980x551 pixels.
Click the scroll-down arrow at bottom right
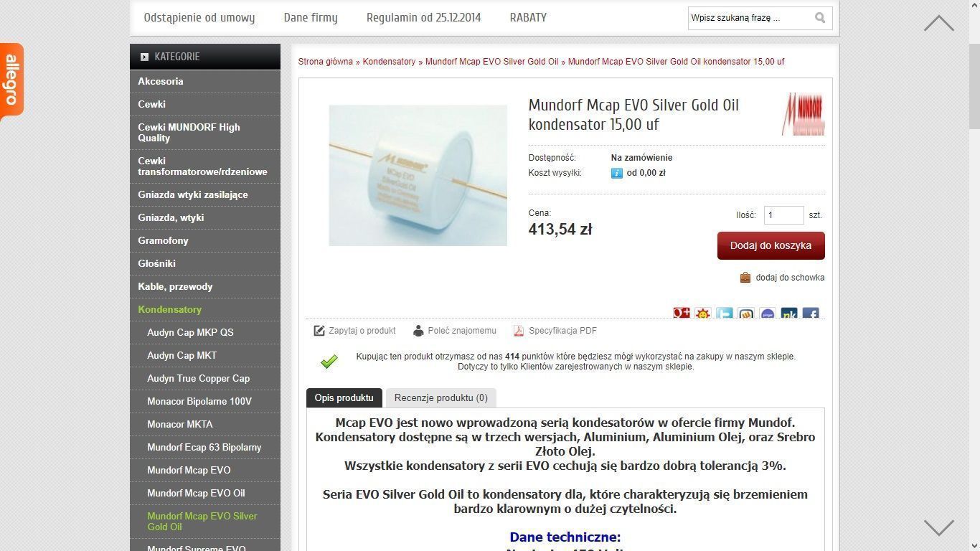pos(938,528)
